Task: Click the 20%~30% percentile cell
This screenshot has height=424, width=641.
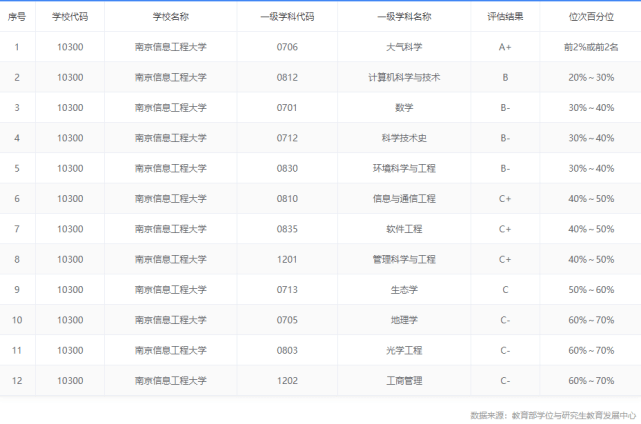Action: 591,77
